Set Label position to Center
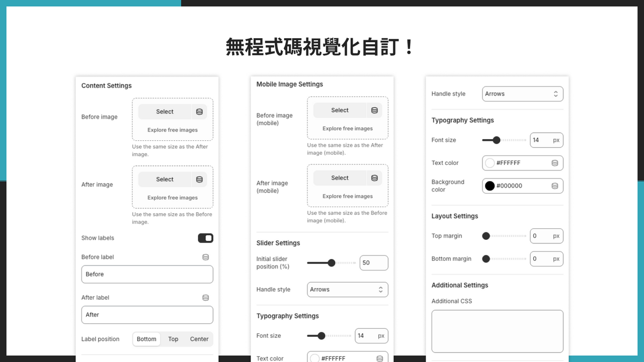The image size is (644, 362). point(199,339)
